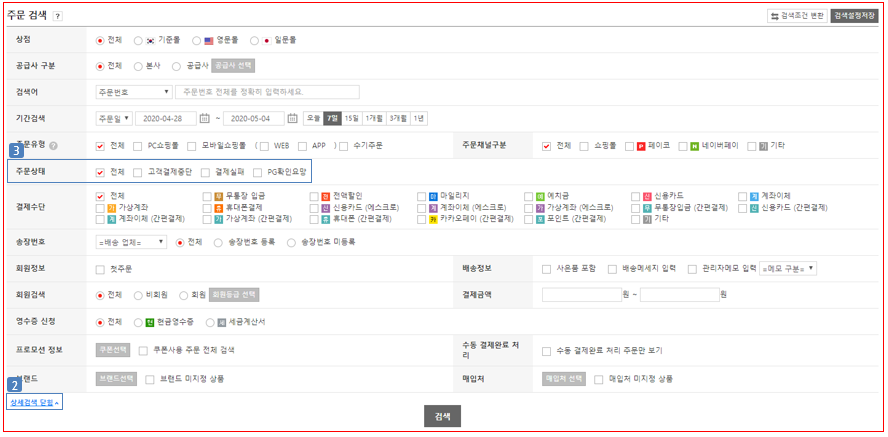Screen dimensions: 888x437
Task: Collapse the 상세검색 닫힘 detailed search link
Action: [35, 402]
